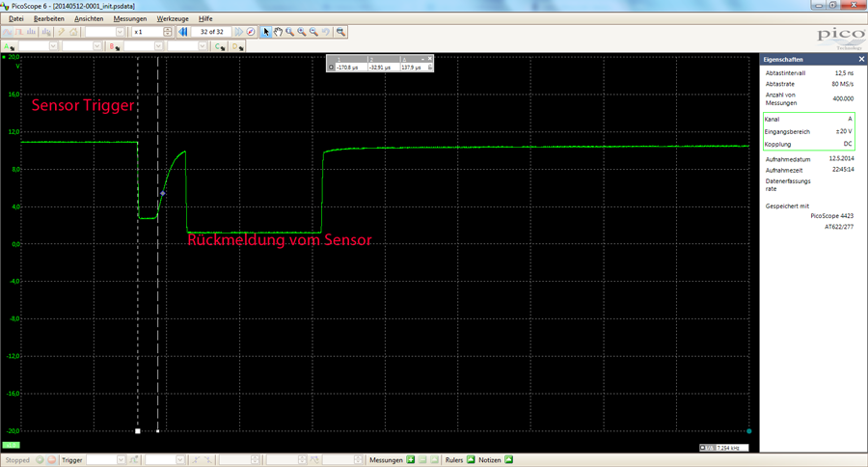This screenshot has width=868, height=467.
Task: Click the second time ruler handle
Action: coord(158,431)
